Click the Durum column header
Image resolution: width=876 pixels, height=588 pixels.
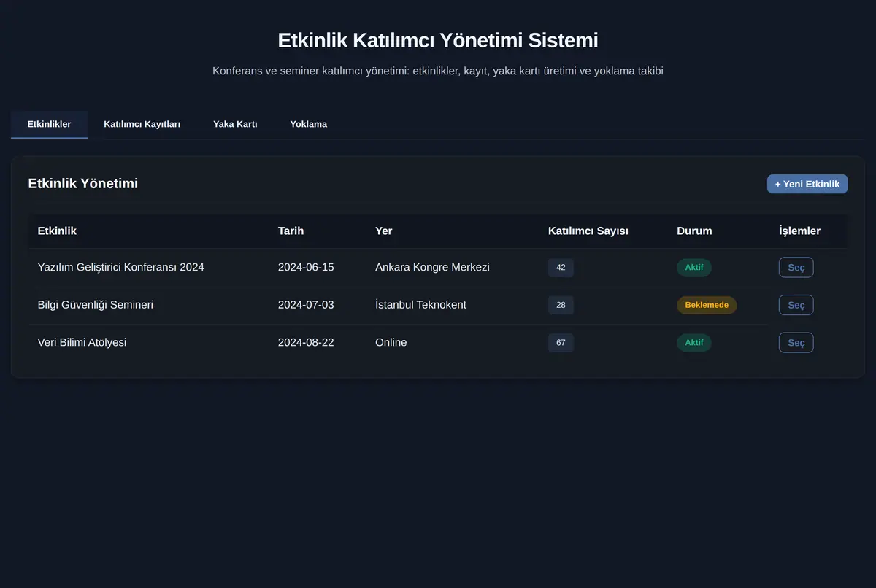(x=694, y=231)
